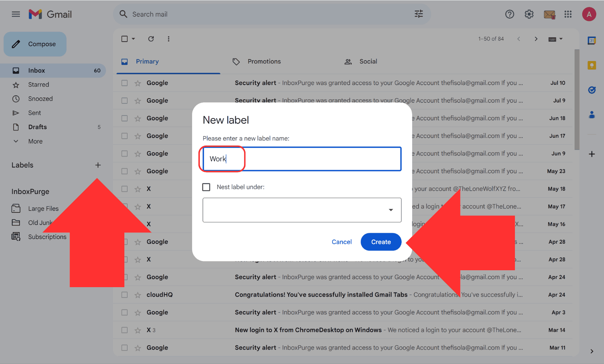The height and width of the screenshot is (364, 604).
Task: Open the Google apps grid
Action: (x=568, y=14)
